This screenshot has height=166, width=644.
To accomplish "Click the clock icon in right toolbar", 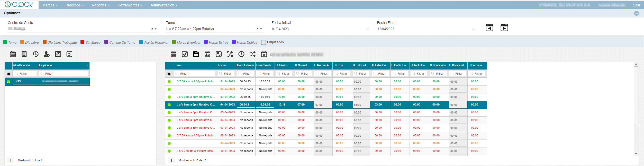I will pos(241,54).
